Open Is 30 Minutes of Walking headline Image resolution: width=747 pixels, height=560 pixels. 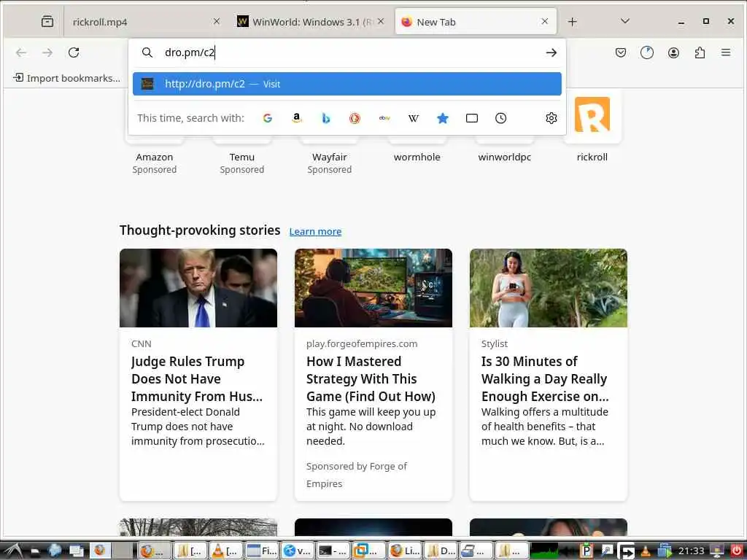click(545, 379)
